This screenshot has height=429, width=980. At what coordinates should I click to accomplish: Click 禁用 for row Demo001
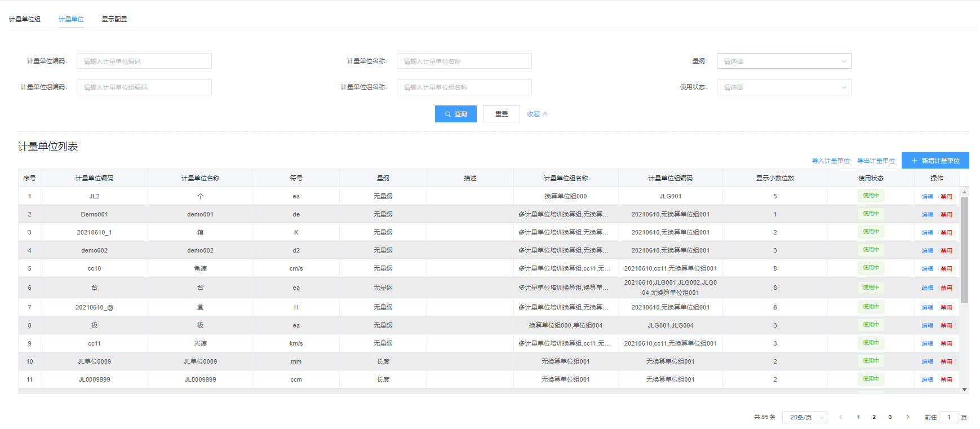946,215
